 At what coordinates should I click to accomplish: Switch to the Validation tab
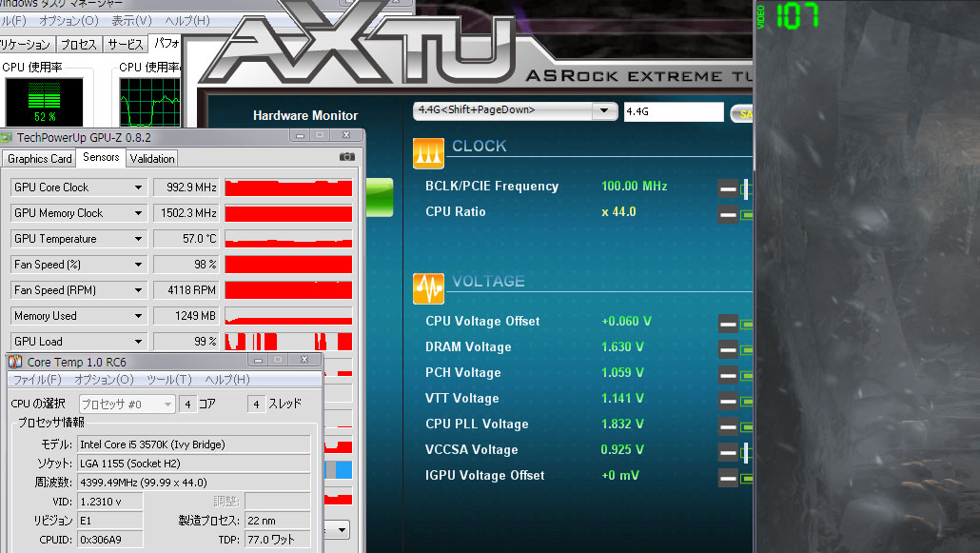click(152, 158)
